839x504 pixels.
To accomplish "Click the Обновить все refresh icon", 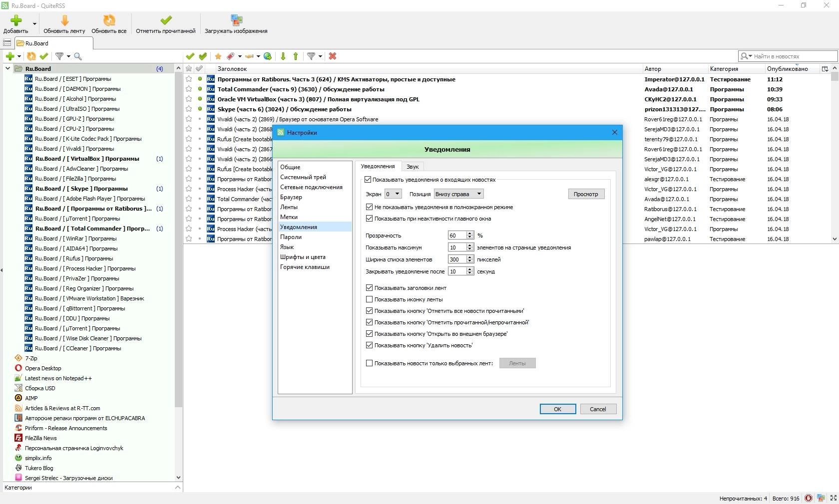I will point(109,20).
